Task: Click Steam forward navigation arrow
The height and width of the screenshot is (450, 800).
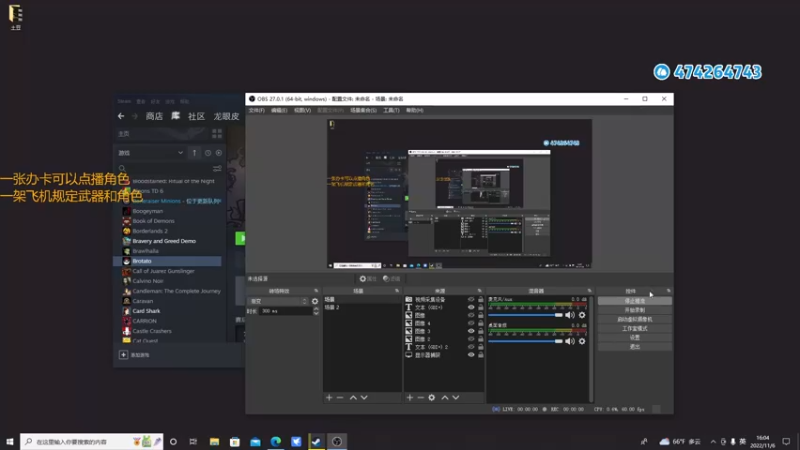Action: point(135,116)
